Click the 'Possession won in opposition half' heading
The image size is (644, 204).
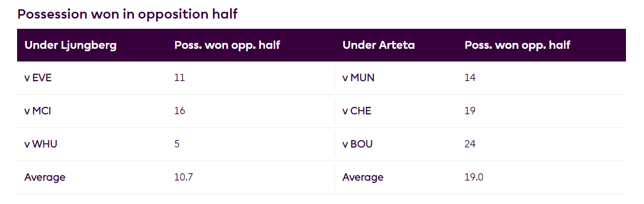click(127, 14)
